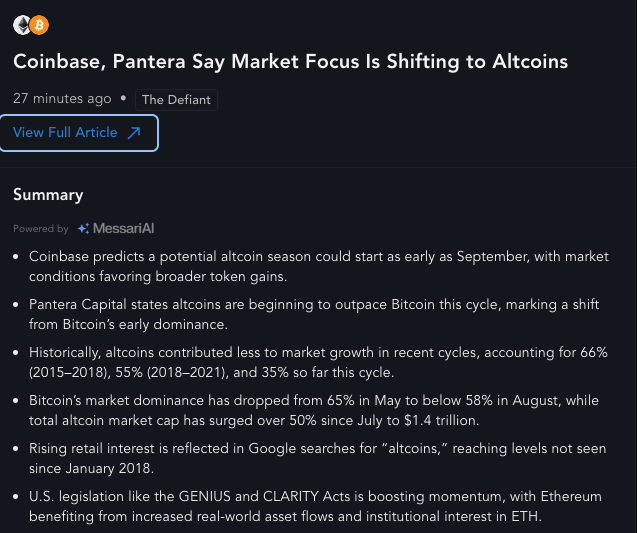This screenshot has height=533, width=637.
Task: Click the article headline about Altcoins
Action: 290,62
